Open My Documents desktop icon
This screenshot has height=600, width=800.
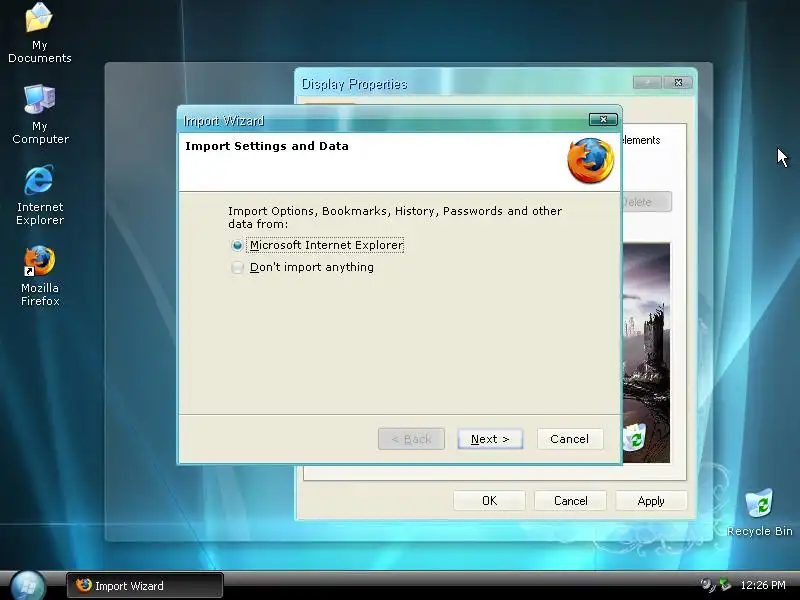(39, 33)
